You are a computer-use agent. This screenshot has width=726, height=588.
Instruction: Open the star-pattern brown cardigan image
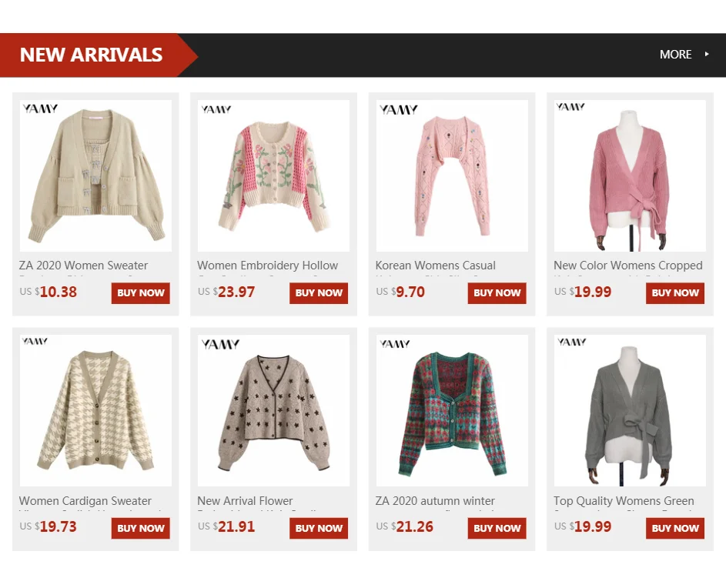point(273,411)
